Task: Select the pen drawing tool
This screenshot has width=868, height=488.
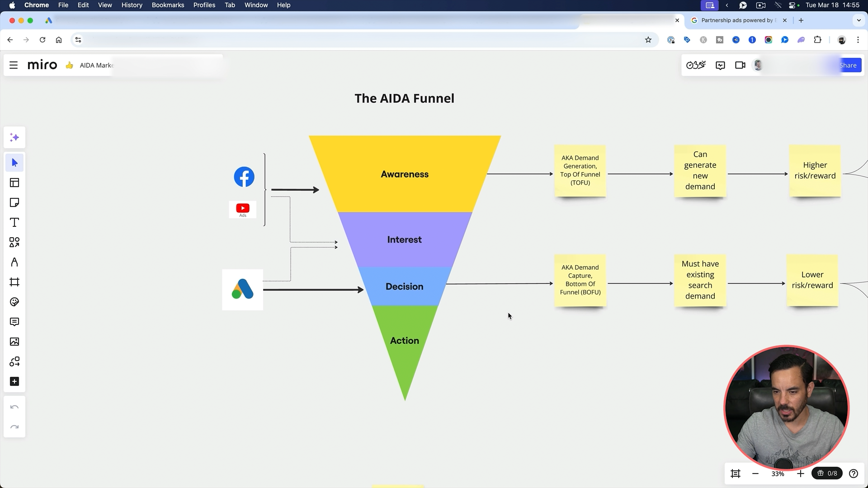Action: pyautogui.click(x=14, y=262)
